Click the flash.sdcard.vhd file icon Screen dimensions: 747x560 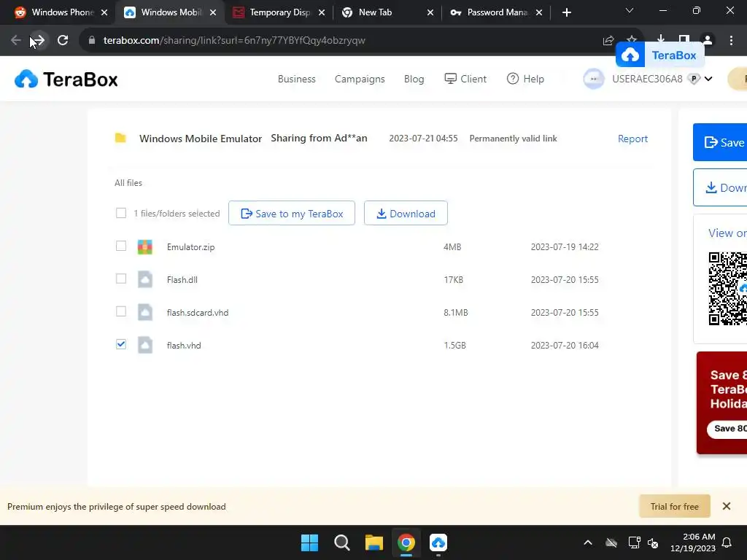[145, 312]
